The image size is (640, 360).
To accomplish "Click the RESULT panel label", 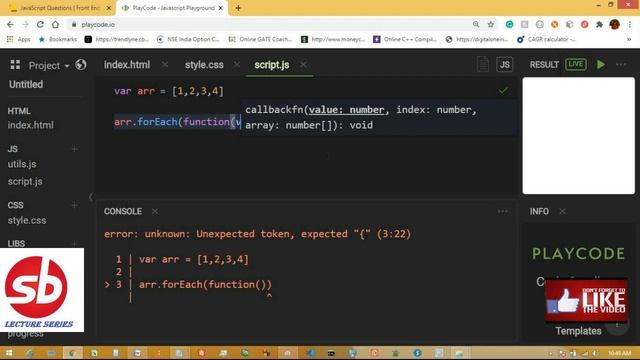I will click(x=544, y=64).
